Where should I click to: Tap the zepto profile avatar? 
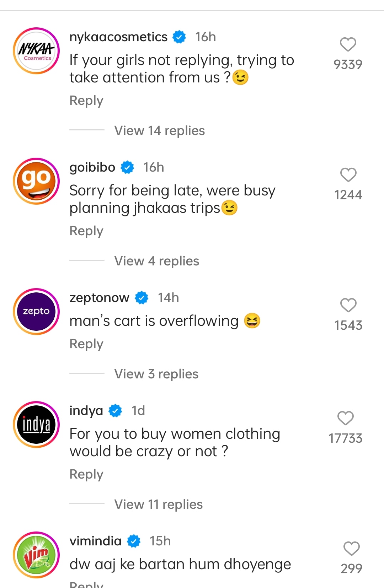[x=36, y=312]
